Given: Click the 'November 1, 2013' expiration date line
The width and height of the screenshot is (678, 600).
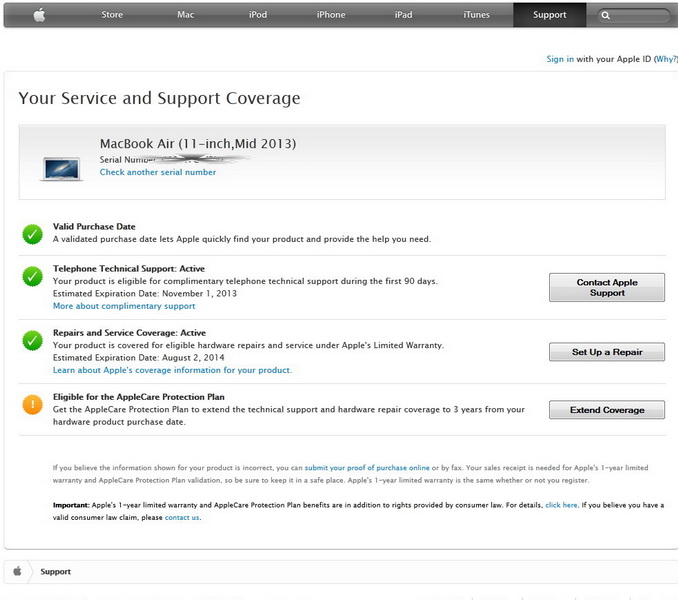Looking at the screenshot, I should [x=145, y=294].
